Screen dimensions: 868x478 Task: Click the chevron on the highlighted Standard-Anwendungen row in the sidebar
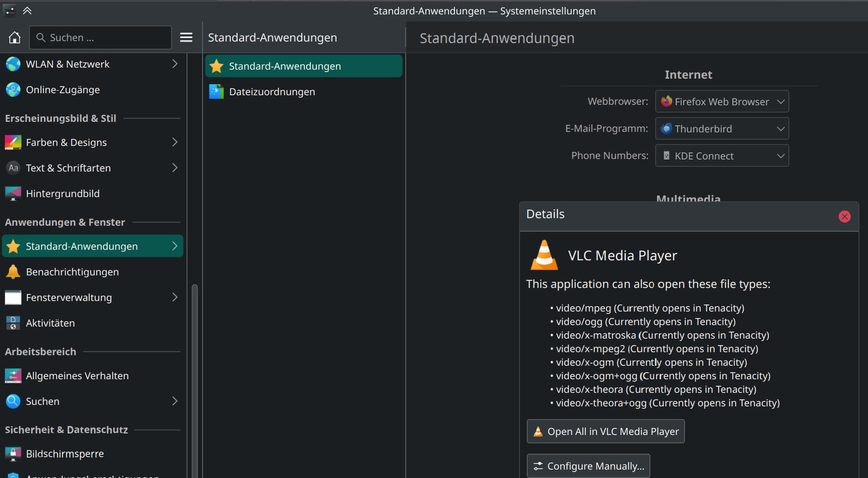coord(175,246)
